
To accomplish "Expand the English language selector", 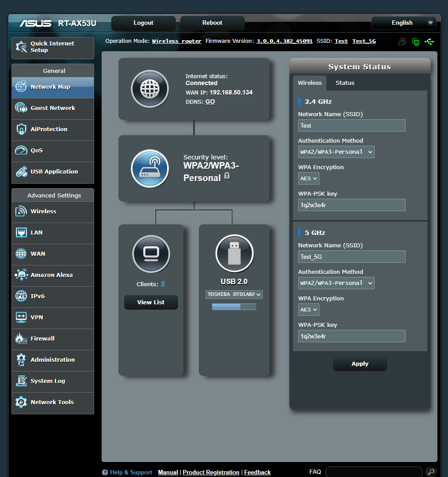I will (x=403, y=23).
